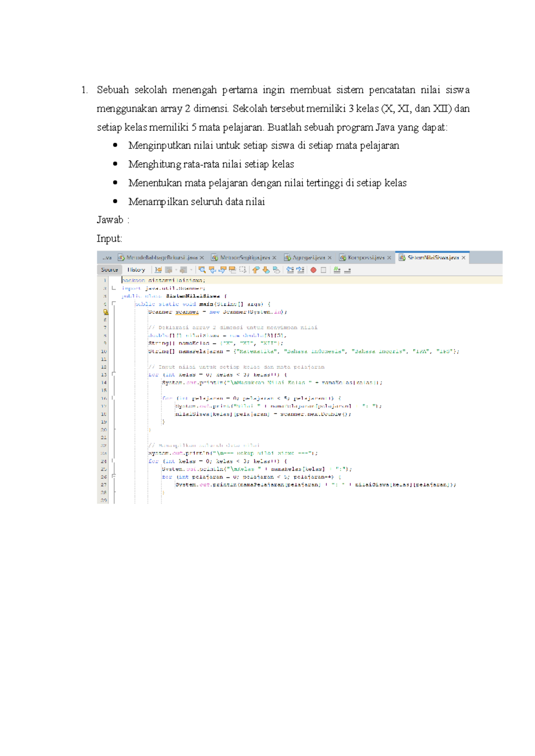Collapse the main method code fold
This screenshot has height=756, width=535.
click(x=114, y=304)
